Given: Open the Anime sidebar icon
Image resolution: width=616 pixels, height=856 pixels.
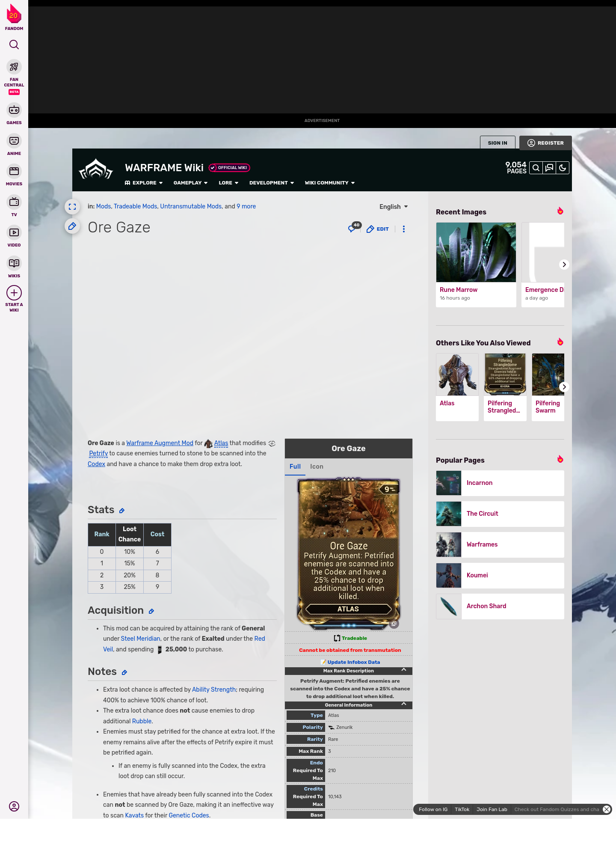Looking at the screenshot, I should coord(14,141).
